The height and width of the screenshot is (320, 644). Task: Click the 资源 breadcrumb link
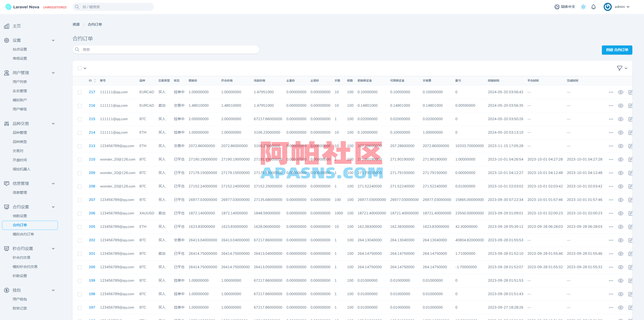tap(76, 24)
